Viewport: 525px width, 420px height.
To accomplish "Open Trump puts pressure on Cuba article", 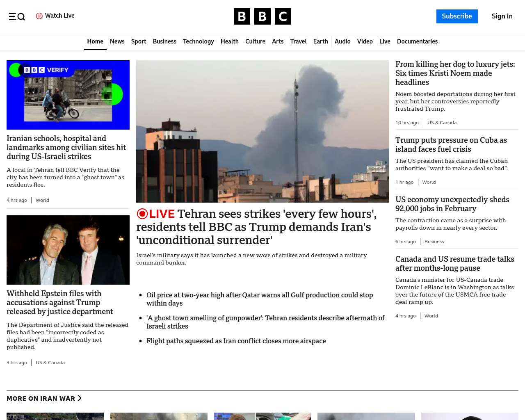I will (x=451, y=144).
